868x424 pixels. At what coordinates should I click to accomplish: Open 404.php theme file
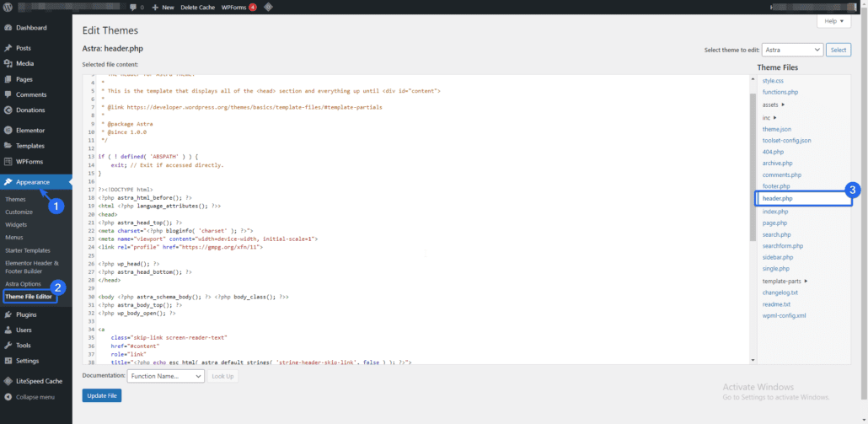[773, 152]
